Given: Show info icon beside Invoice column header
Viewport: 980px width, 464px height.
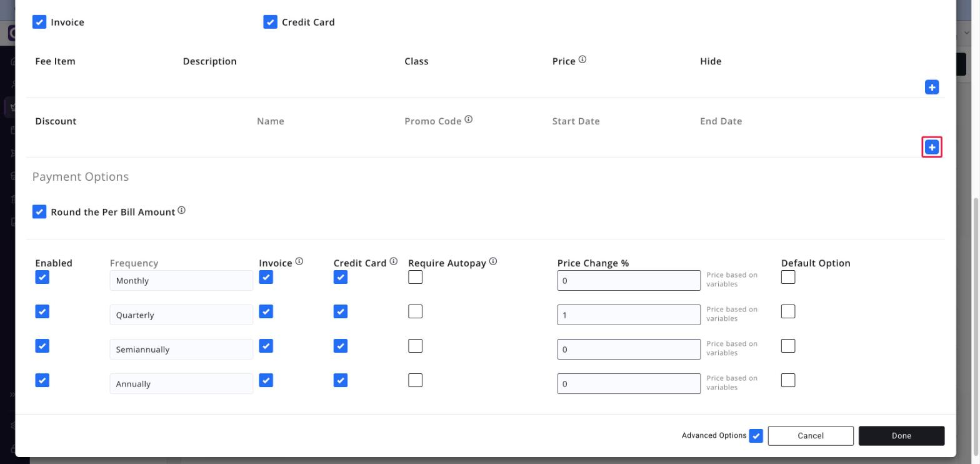Looking at the screenshot, I should pyautogui.click(x=299, y=261).
